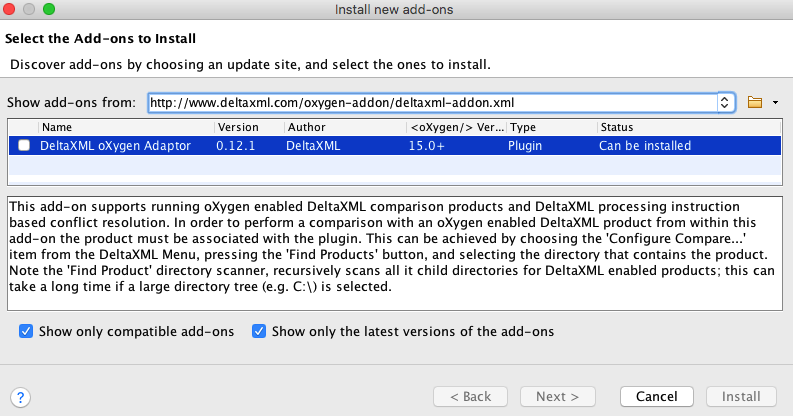Click the Type column header

[550, 127]
